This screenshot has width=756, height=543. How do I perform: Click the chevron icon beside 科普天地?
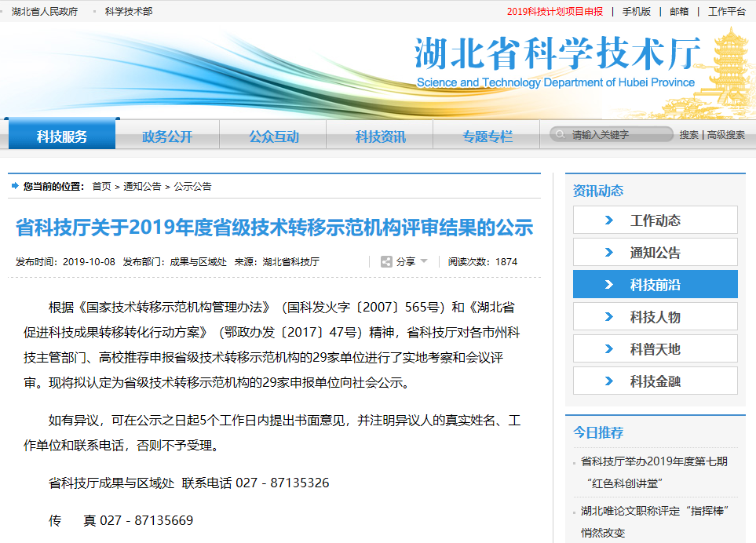tap(609, 349)
